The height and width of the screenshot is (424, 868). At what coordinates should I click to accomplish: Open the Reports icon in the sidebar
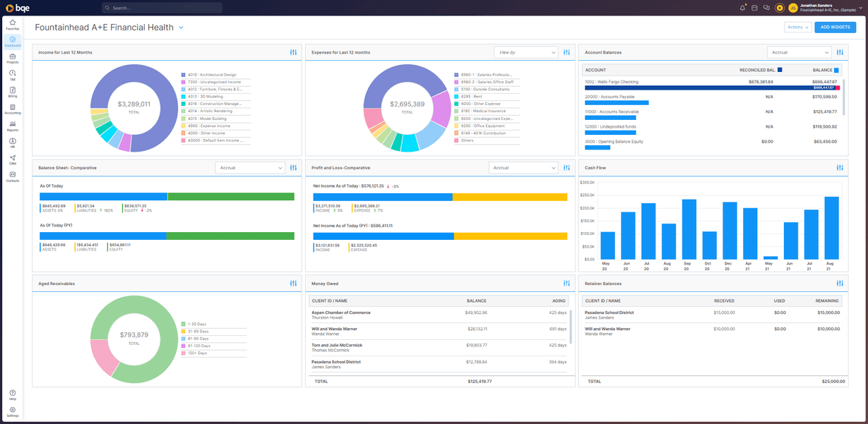12,124
